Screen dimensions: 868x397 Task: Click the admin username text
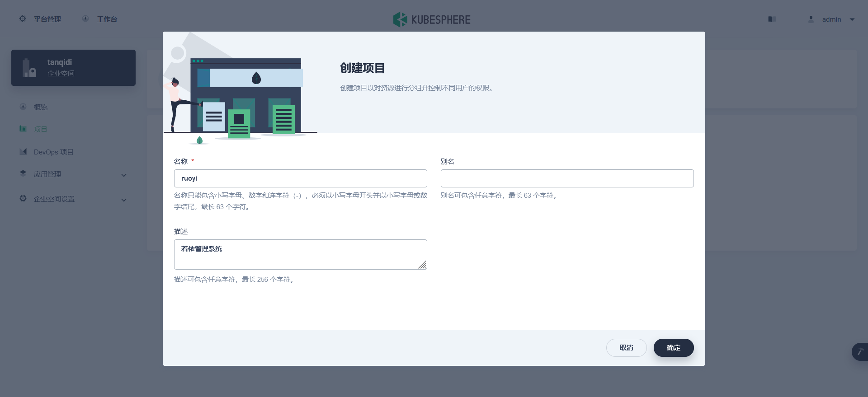point(831,19)
